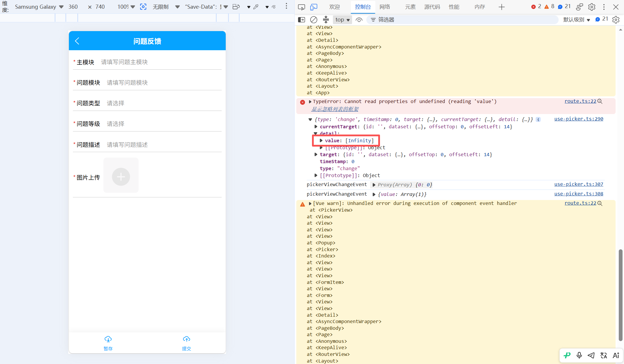Click the 筛选器 filter field
Viewport: 624px width, 364px height.
[x=462, y=20]
